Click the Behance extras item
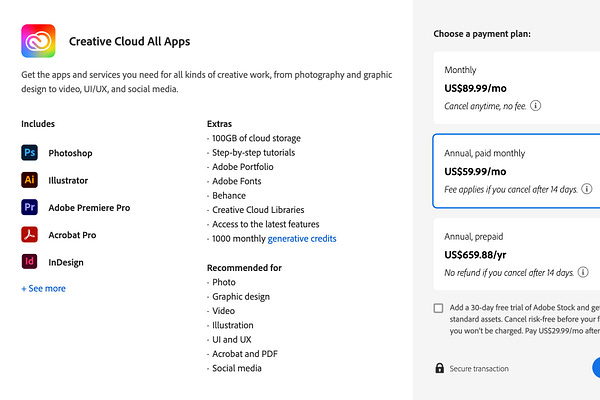The height and width of the screenshot is (400, 600). 229,196
